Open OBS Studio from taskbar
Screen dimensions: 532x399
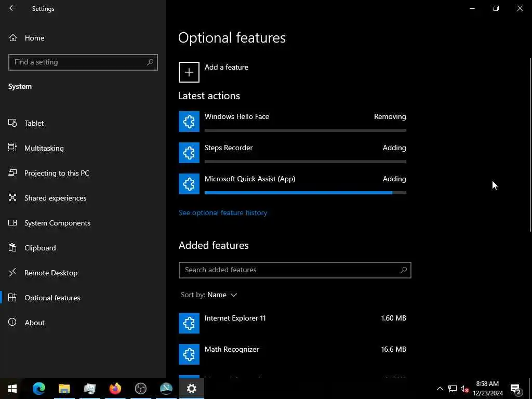[140, 389]
